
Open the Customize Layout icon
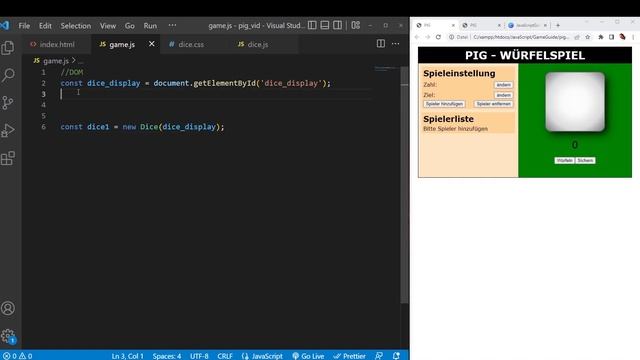click(356, 25)
